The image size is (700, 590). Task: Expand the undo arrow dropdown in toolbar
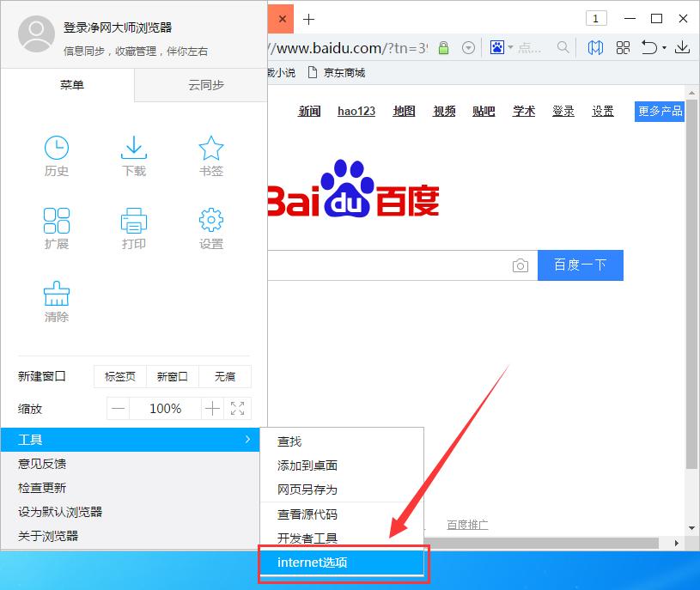pos(663,47)
